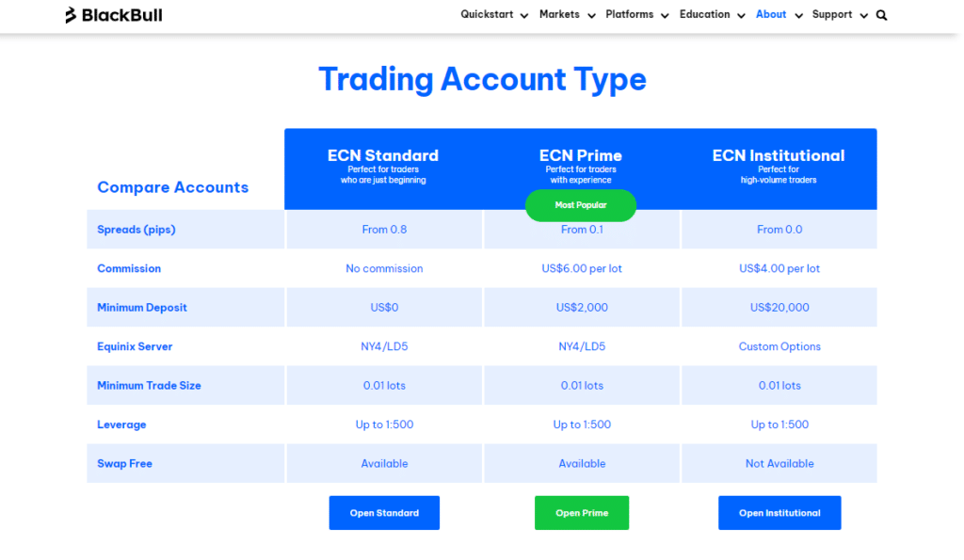Click the green Open Prime button

click(582, 513)
